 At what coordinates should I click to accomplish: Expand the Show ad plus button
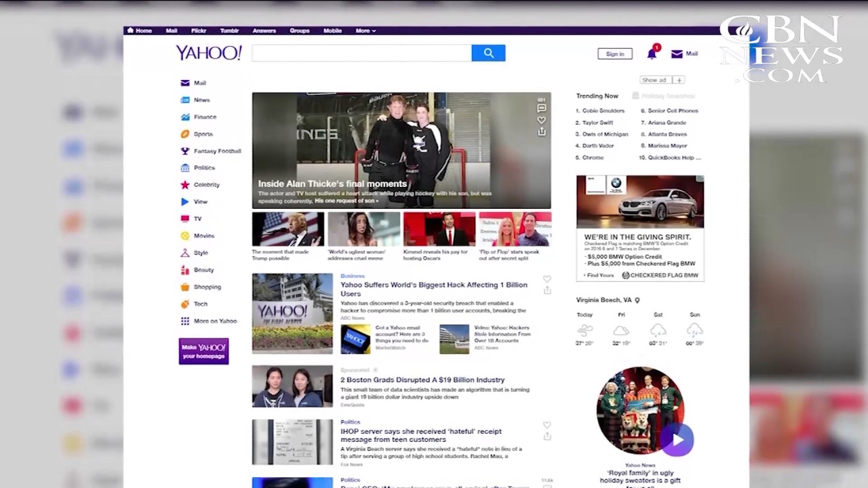point(679,80)
